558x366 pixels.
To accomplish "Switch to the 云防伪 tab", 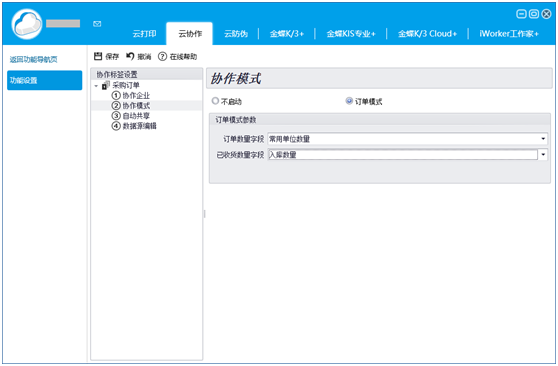I will [236, 34].
